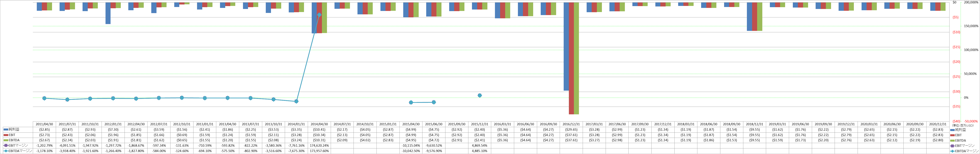Select EBITマージン cell 174,620.24%
The height and width of the screenshot is (154, 980).
[x=319, y=146]
